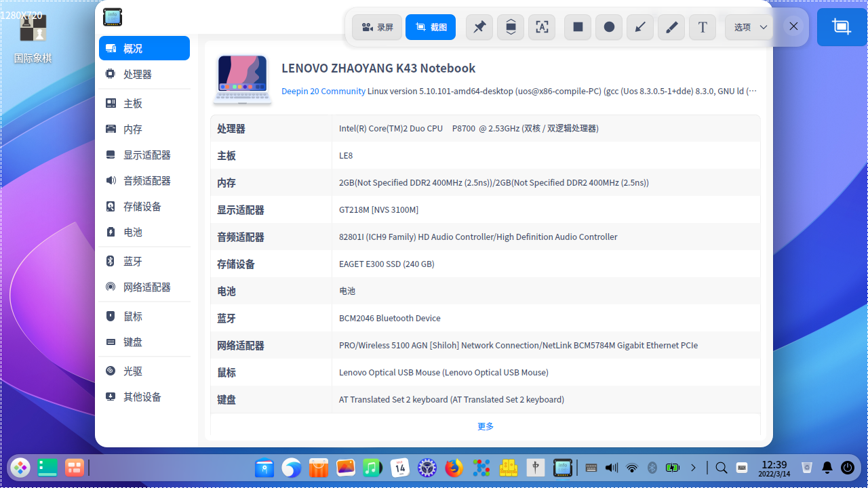Click the 更多 link for more details

485,426
